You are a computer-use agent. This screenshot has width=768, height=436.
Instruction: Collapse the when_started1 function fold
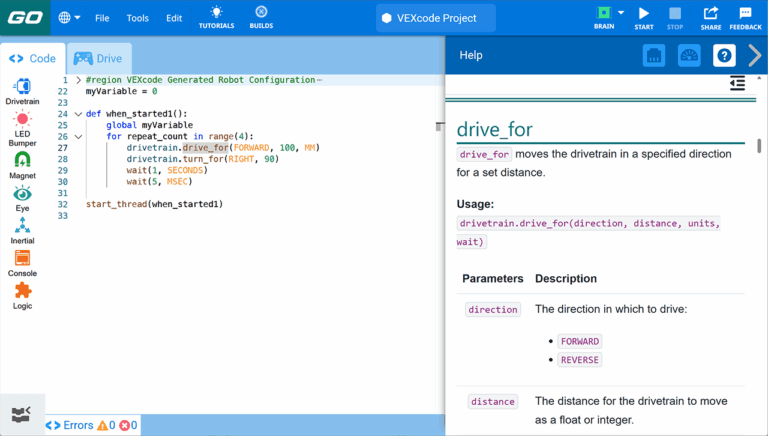pos(78,114)
